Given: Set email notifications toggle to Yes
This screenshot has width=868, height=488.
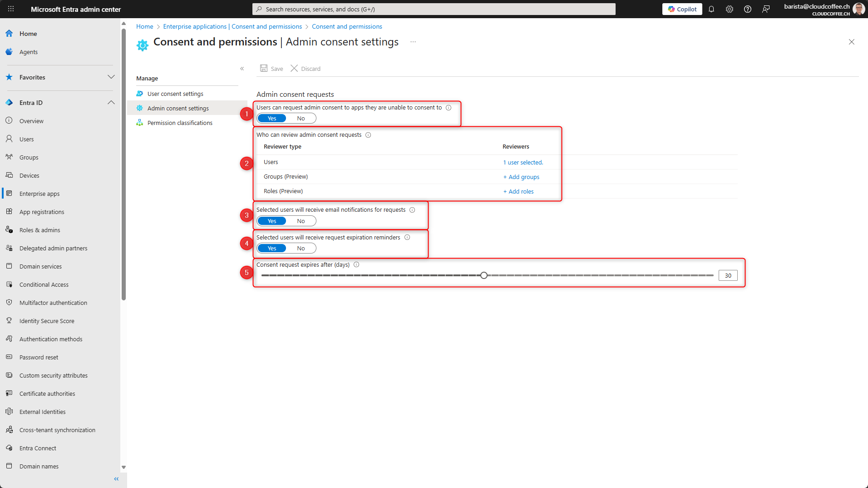Looking at the screenshot, I should [x=272, y=221].
